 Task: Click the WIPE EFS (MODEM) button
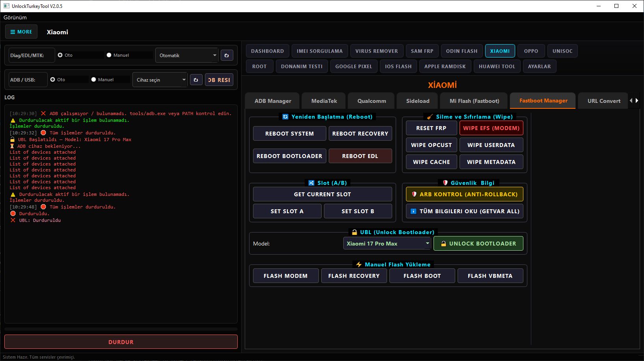coord(491,128)
